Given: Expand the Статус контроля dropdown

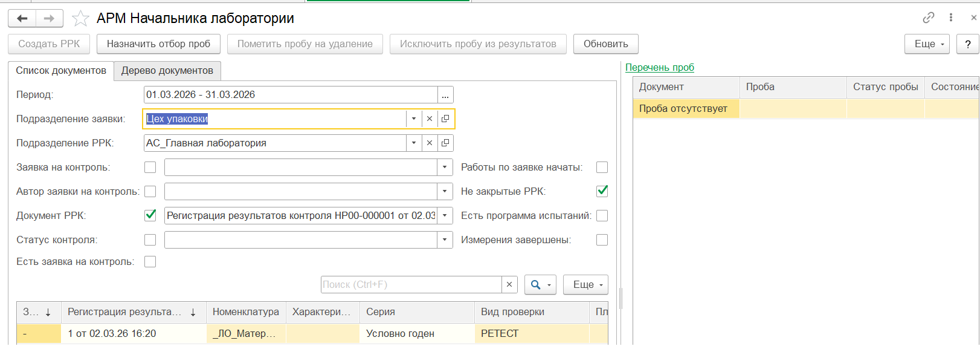Looking at the screenshot, I should click(x=445, y=240).
